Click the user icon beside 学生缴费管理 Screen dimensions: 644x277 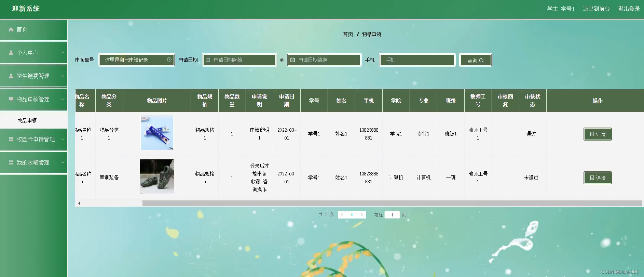11,76
